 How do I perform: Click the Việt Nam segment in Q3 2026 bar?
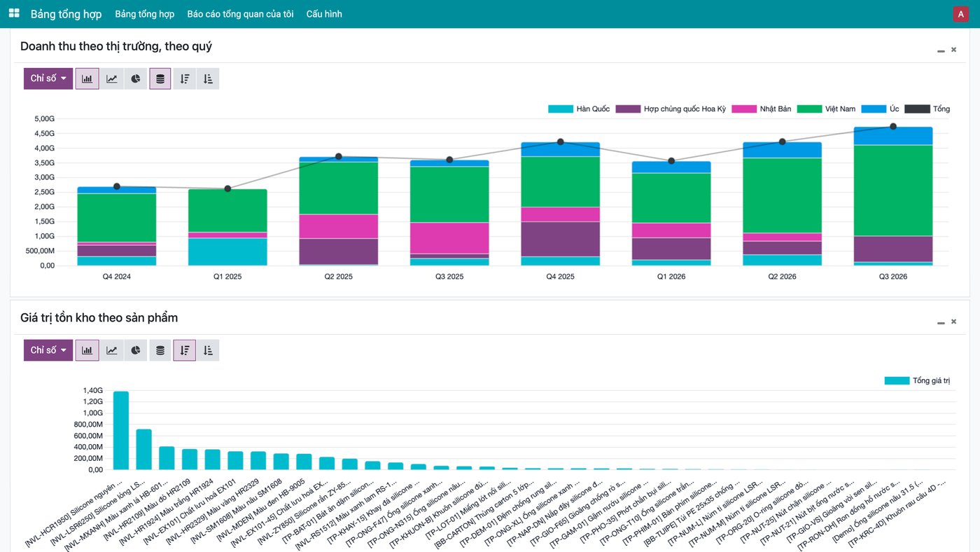pyautogui.click(x=893, y=190)
